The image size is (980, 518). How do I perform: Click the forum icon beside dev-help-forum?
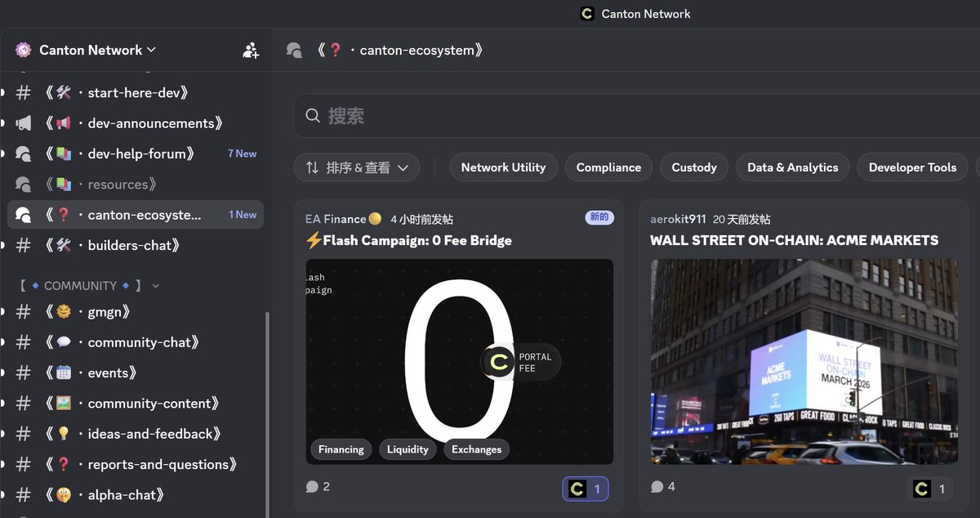[24, 154]
